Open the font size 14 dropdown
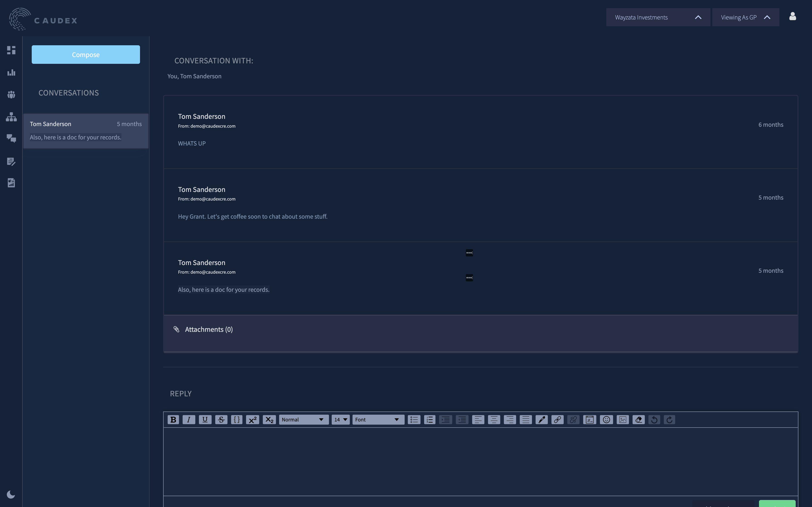Viewport: 812px width, 507px height. (x=340, y=419)
